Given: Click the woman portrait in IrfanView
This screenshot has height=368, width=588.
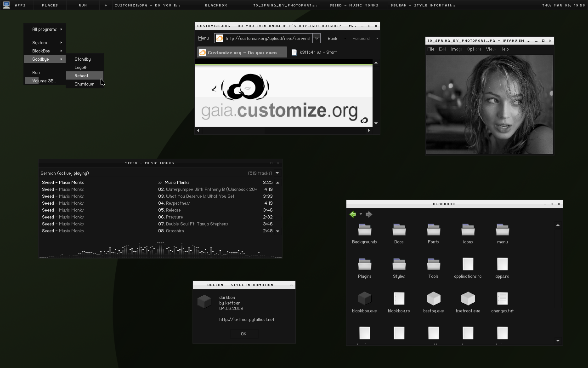Looking at the screenshot, I should point(490,104).
